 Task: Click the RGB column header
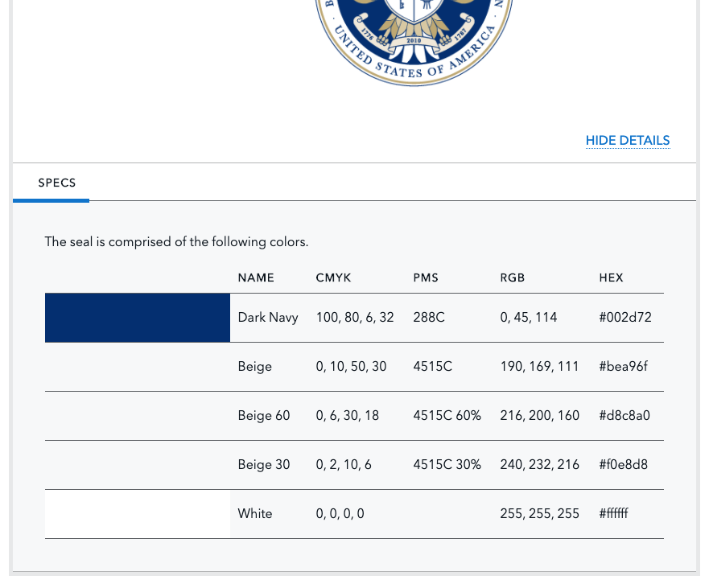pos(513,278)
